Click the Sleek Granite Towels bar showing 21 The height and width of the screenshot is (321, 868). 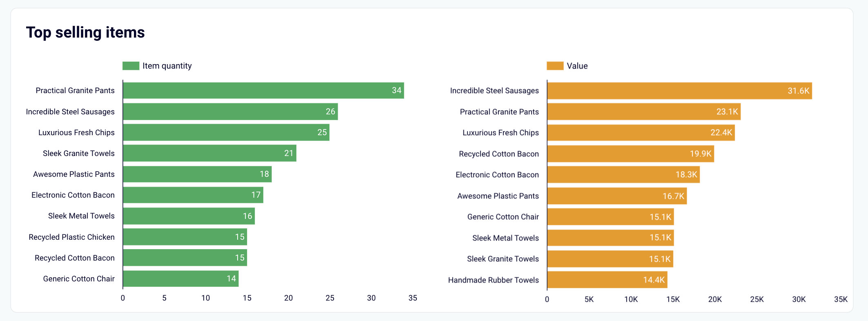[x=209, y=153]
